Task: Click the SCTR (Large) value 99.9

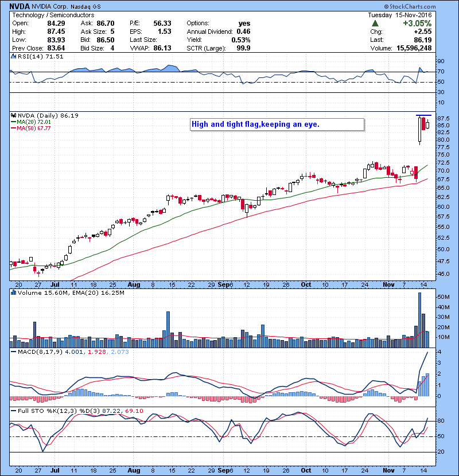Action: pyautogui.click(x=243, y=48)
